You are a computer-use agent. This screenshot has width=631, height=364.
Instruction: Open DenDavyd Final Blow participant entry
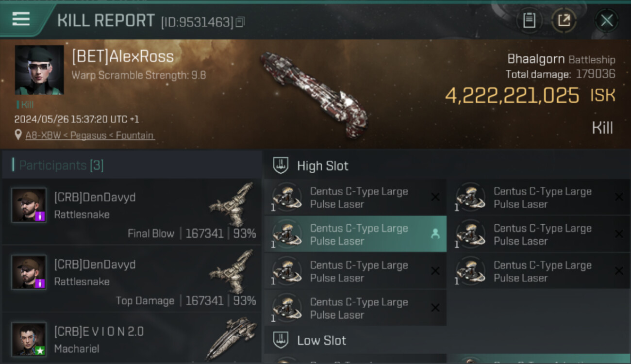[131, 212]
